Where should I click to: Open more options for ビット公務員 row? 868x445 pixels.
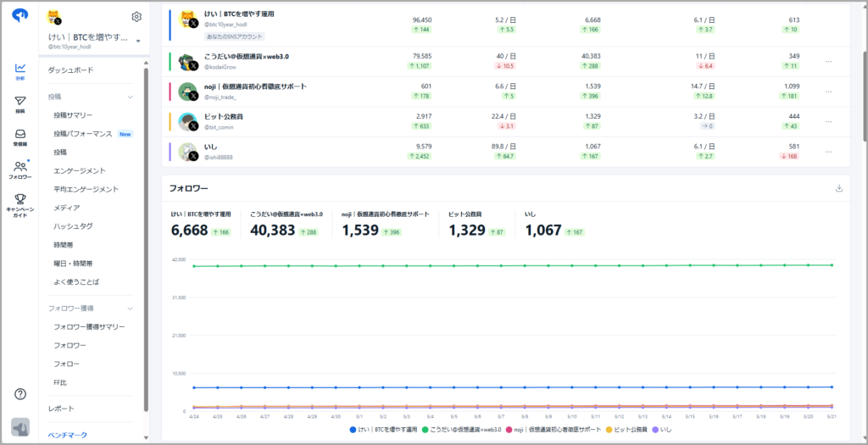click(829, 121)
